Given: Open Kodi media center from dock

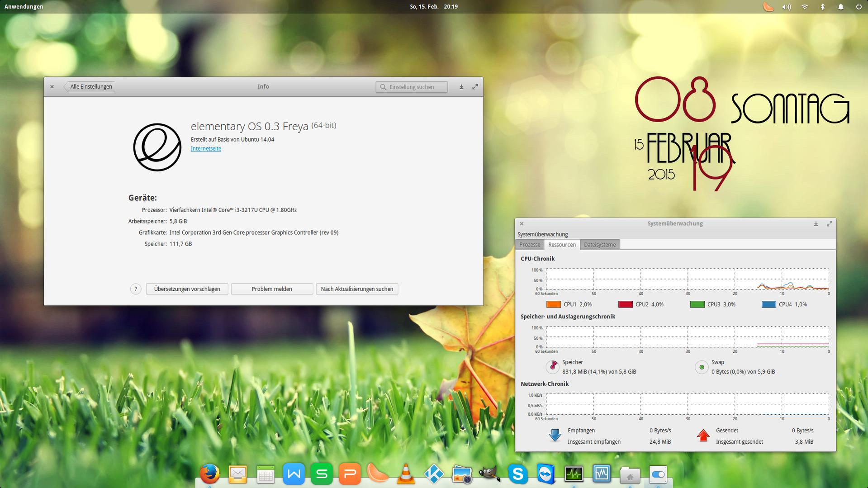Looking at the screenshot, I should (x=434, y=474).
